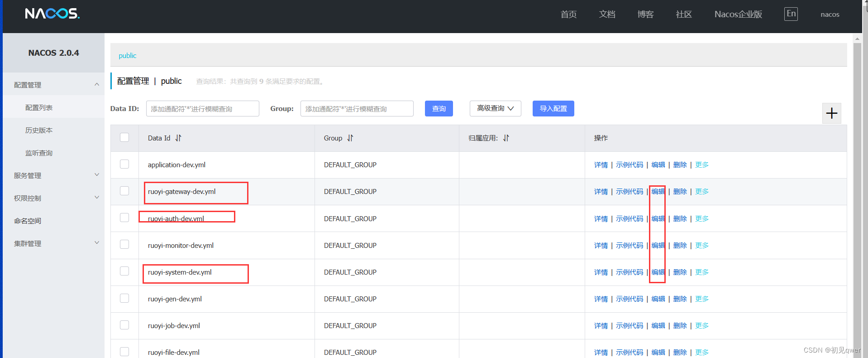Open 更多 menu for ruoyi-gateway-dev.yml
The image size is (868, 358).
pos(702,192)
